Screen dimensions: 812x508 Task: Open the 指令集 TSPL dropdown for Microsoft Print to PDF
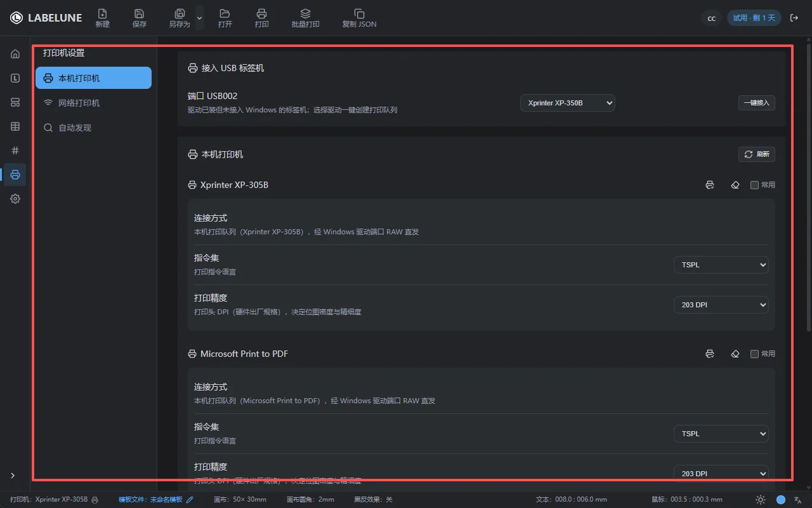click(721, 434)
